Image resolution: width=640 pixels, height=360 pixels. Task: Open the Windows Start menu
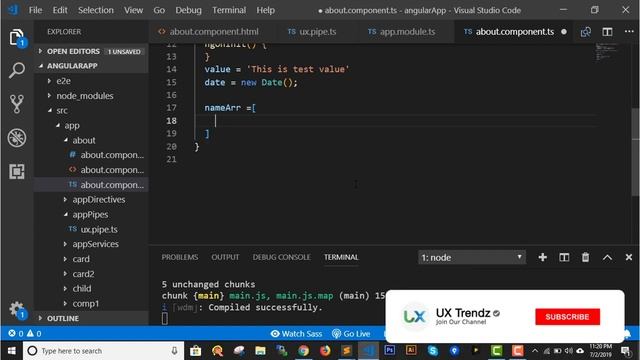click(x=11, y=351)
